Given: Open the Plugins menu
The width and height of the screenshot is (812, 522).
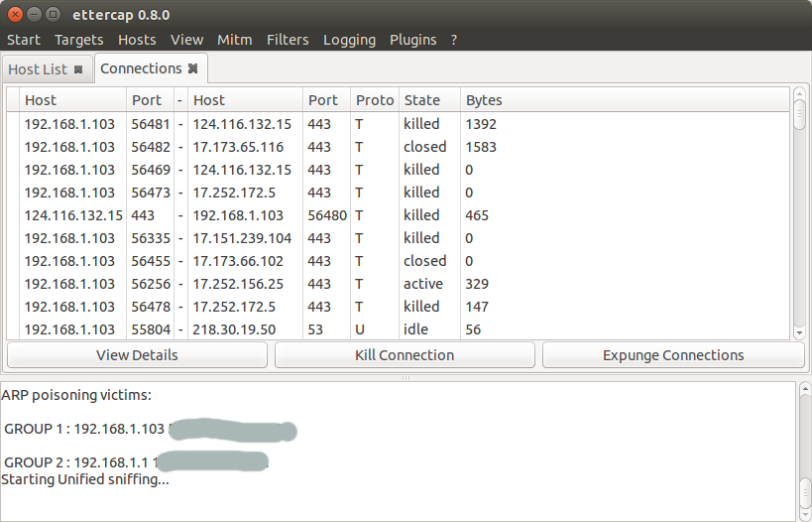Looking at the screenshot, I should (x=412, y=40).
